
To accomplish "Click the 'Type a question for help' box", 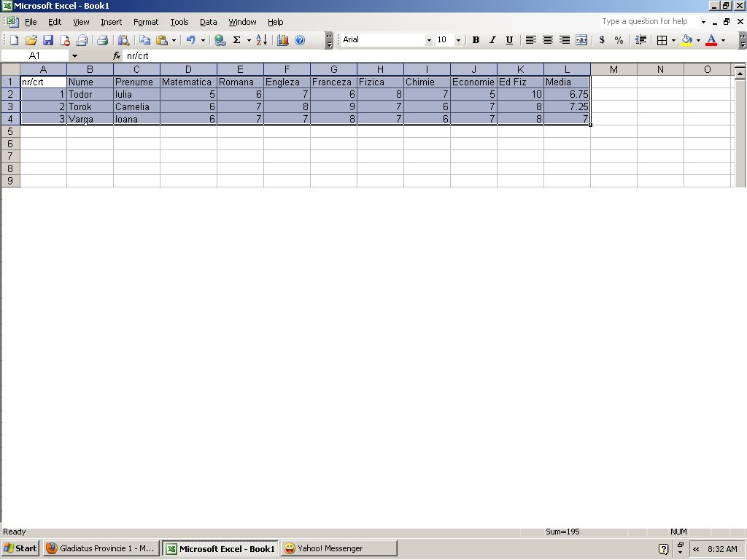I will coord(650,21).
